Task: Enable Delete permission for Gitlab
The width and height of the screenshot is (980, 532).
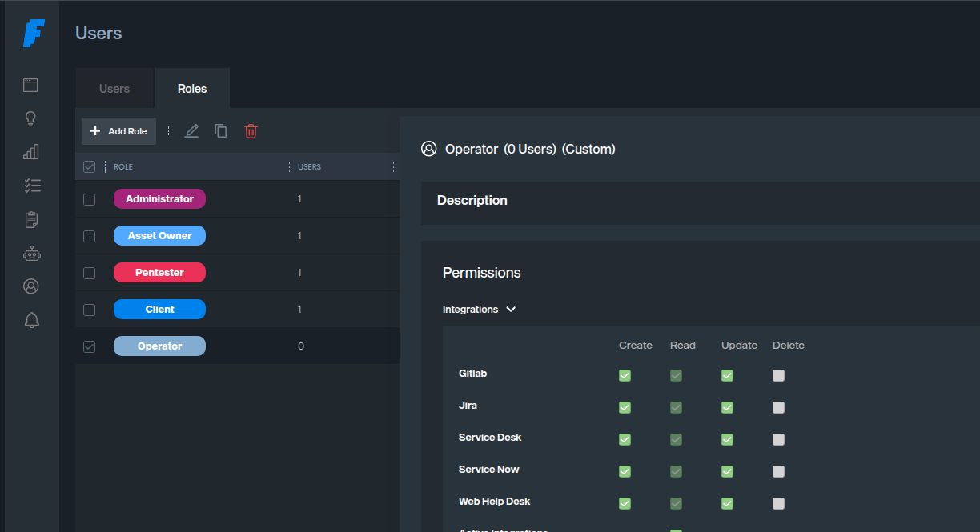Action: (x=778, y=375)
